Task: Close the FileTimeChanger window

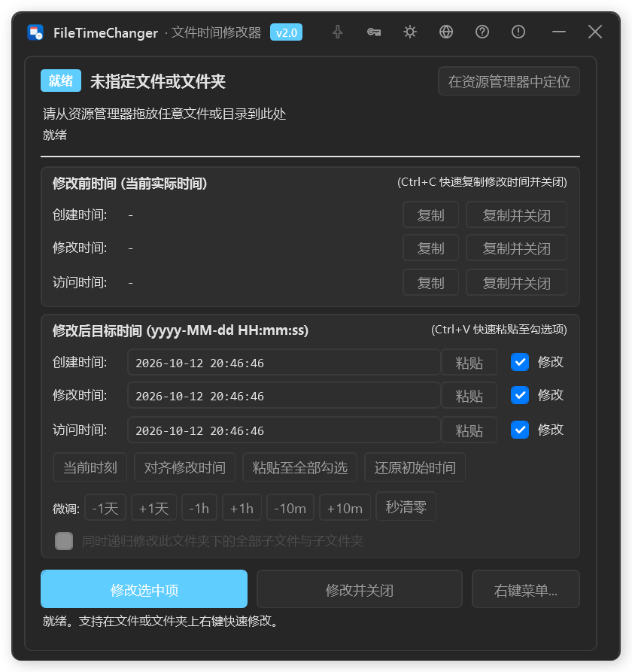Action: (x=594, y=32)
